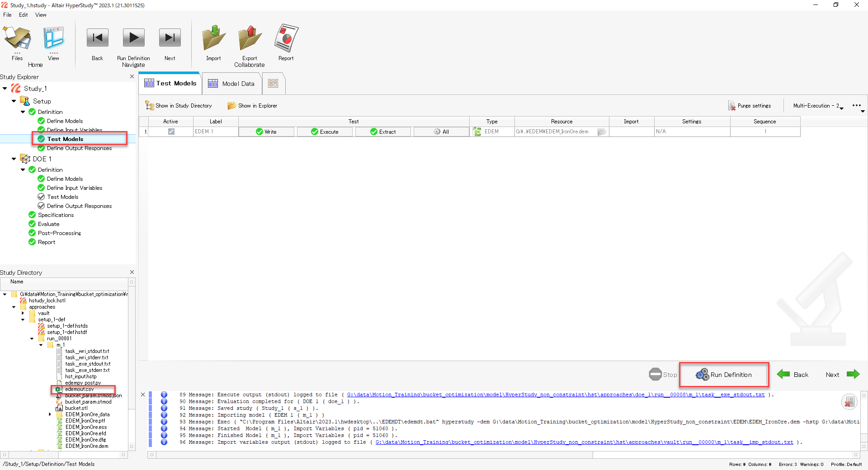Collapse the Definition node under Setup
Viewport: 868px width, 470px height.
[x=23, y=112]
